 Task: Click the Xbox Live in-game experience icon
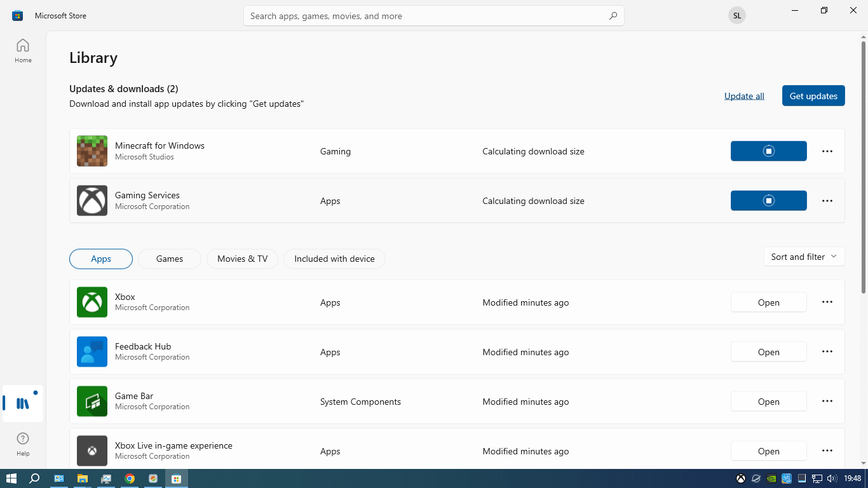pyautogui.click(x=92, y=451)
